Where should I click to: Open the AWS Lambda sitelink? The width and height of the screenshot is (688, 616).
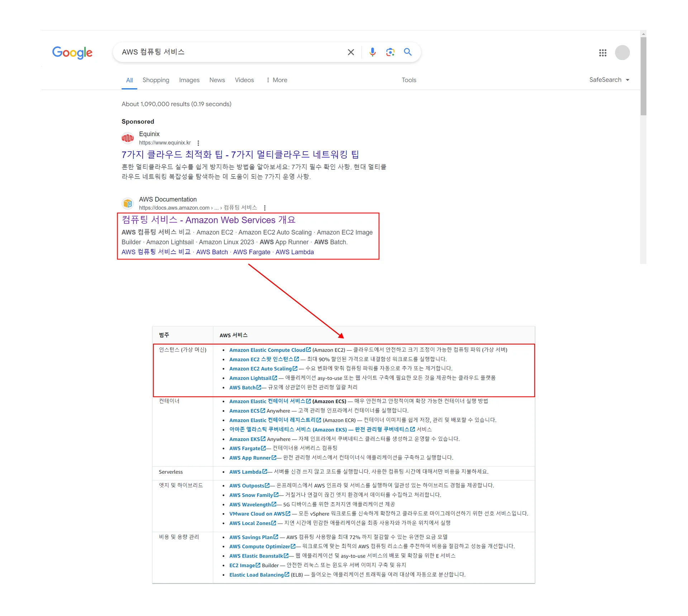click(x=294, y=252)
